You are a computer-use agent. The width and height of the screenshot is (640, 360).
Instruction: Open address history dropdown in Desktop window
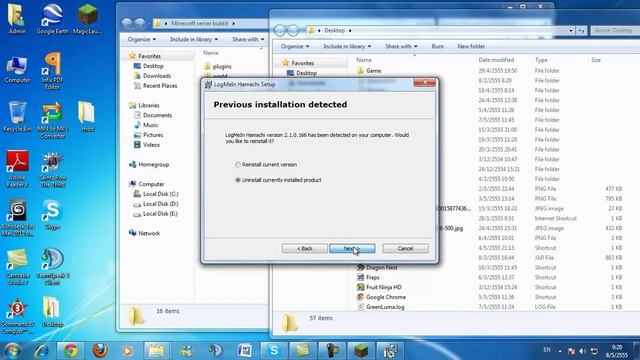click(x=571, y=31)
